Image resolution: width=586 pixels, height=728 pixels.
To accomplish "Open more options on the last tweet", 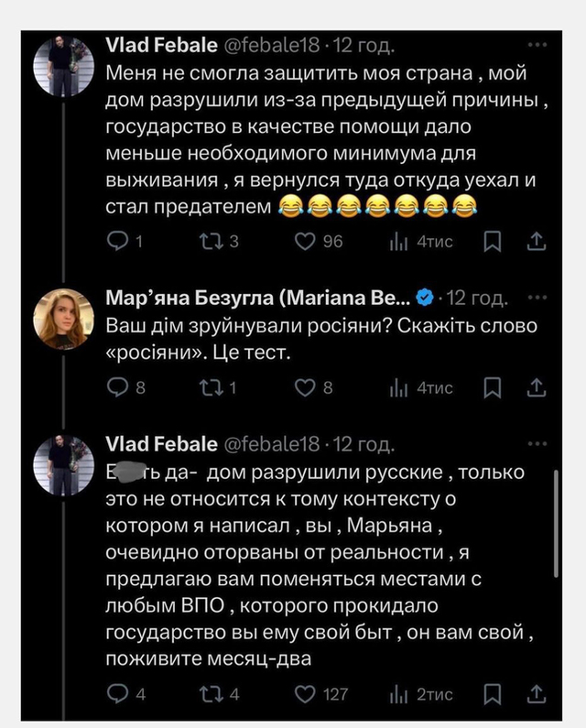I will tap(537, 444).
